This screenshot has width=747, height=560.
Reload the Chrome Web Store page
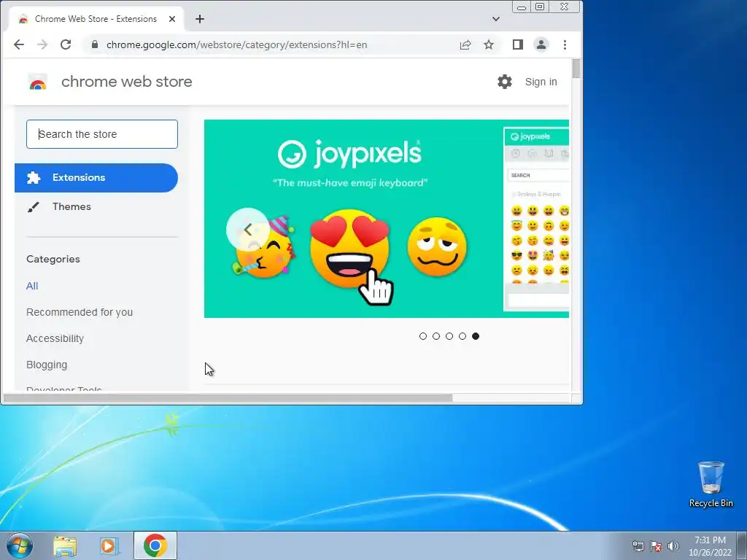click(x=66, y=44)
